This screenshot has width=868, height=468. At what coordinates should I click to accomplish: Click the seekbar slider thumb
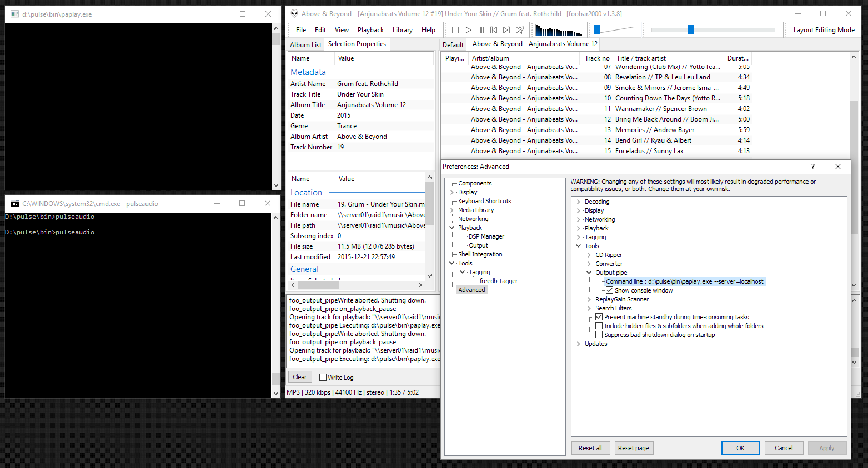[x=690, y=29]
